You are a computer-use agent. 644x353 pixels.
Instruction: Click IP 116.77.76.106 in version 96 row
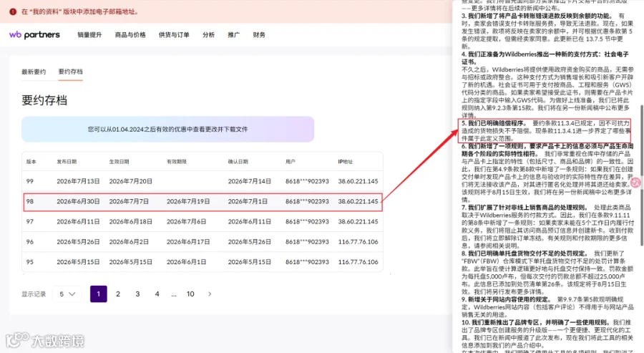(358, 241)
